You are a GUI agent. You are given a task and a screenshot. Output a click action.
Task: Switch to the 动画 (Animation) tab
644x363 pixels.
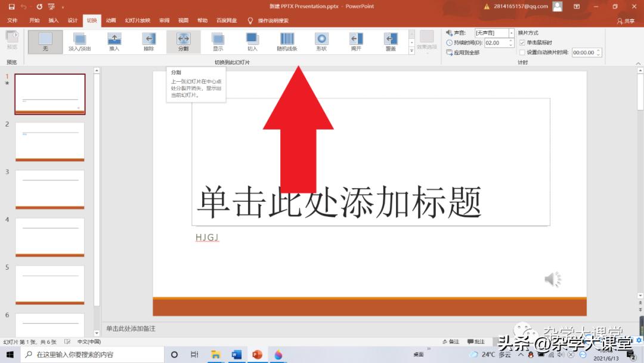pos(110,20)
